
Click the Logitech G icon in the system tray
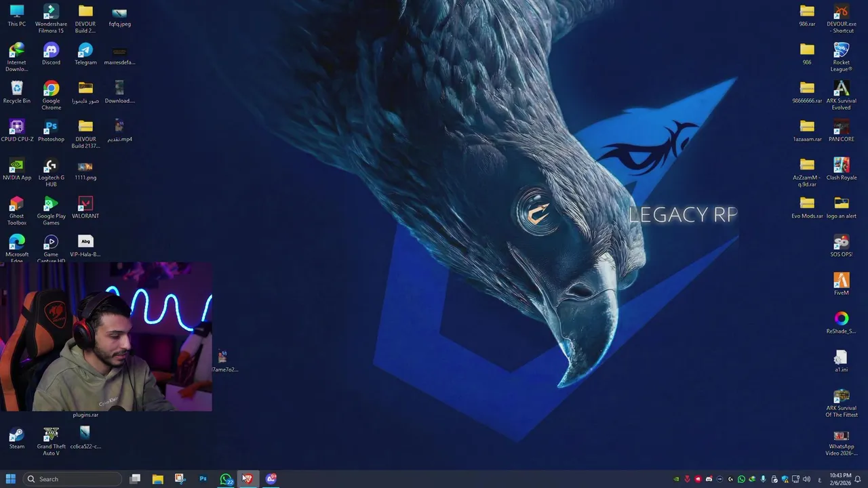(730, 479)
